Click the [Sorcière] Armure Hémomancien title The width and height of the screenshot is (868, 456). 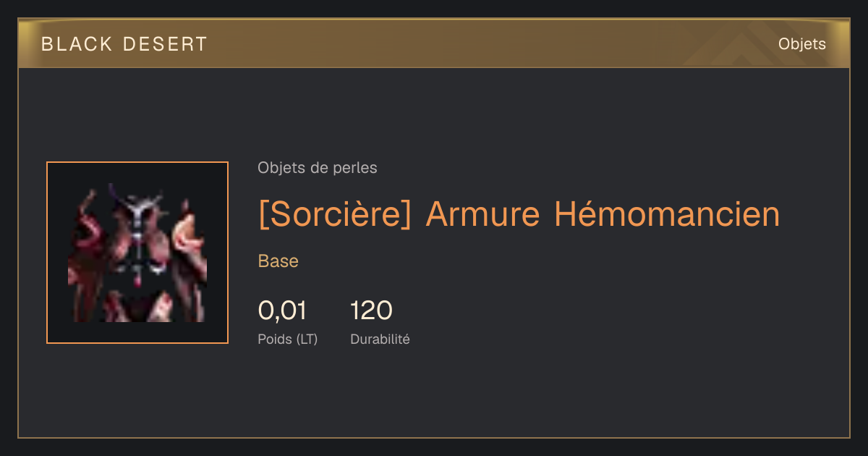[x=519, y=214]
